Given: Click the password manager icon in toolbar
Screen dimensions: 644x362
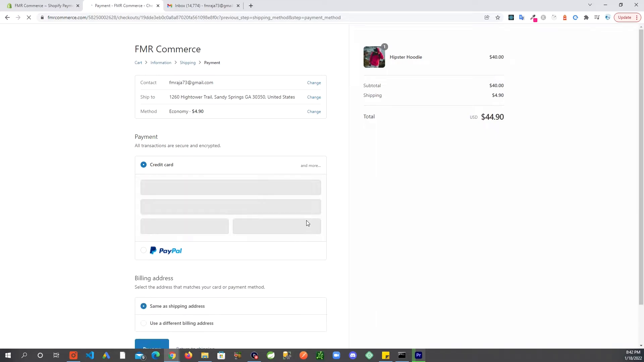Looking at the screenshot, I should [544, 17].
